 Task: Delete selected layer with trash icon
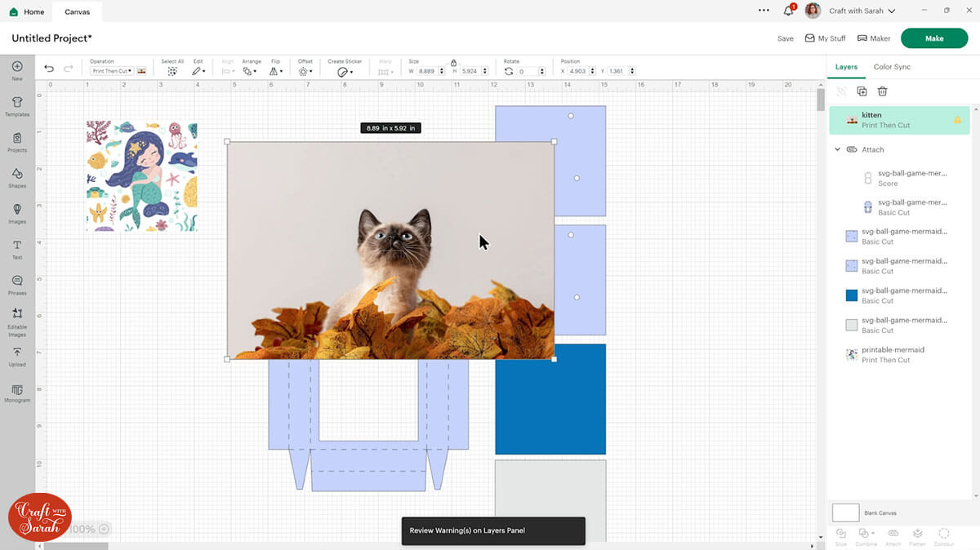pos(882,91)
